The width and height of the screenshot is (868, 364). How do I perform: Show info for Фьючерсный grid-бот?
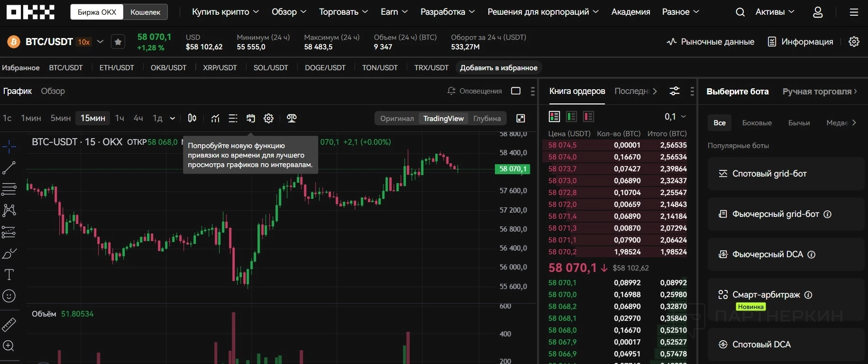click(827, 214)
